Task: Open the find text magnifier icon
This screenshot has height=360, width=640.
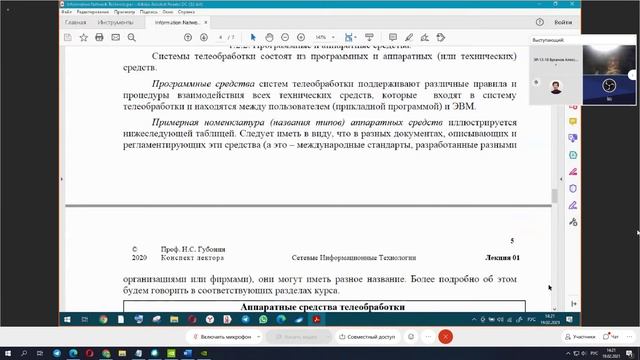Action: click(131, 38)
